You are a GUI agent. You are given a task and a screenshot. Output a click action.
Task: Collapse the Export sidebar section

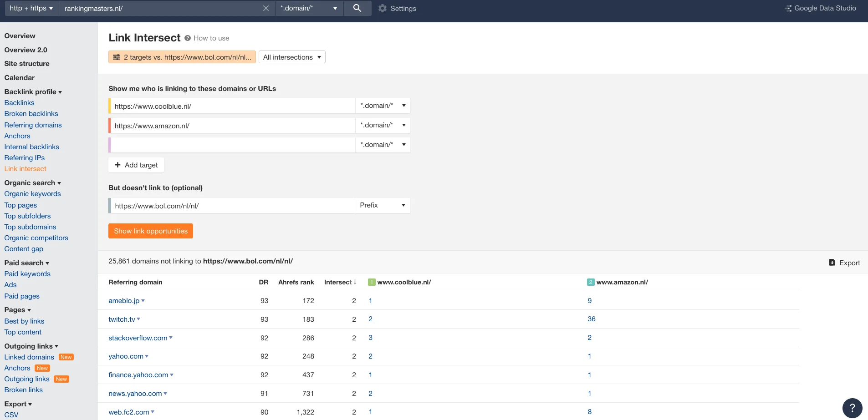tap(18, 404)
